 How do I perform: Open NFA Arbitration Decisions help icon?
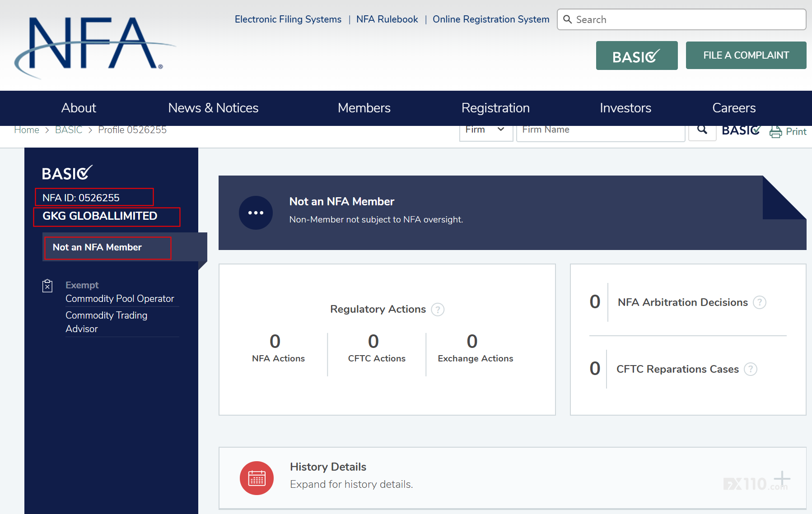pyautogui.click(x=760, y=302)
